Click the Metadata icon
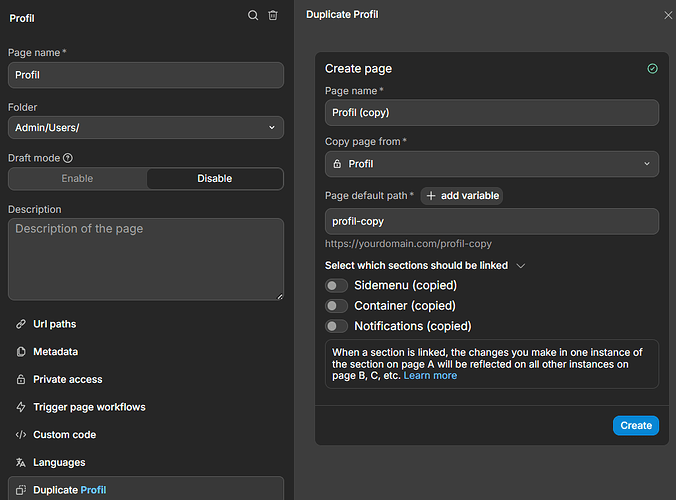Image resolution: width=676 pixels, height=500 pixels. (21, 352)
